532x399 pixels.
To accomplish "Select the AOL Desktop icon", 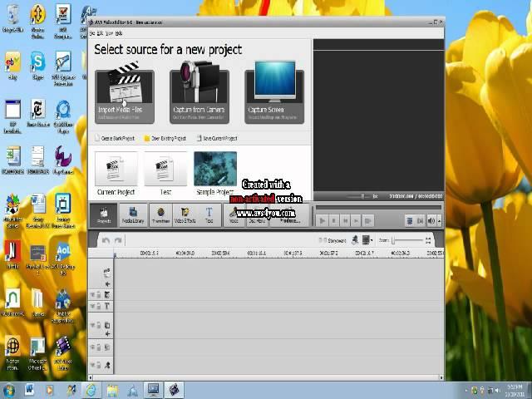I will click(63, 258).
